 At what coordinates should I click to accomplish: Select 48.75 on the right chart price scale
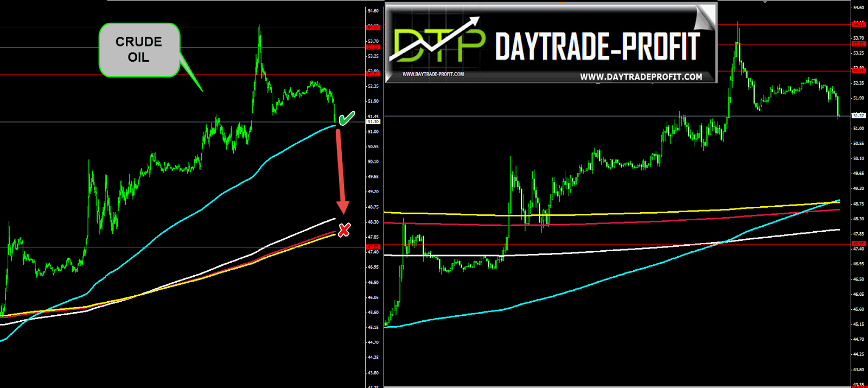click(x=859, y=204)
